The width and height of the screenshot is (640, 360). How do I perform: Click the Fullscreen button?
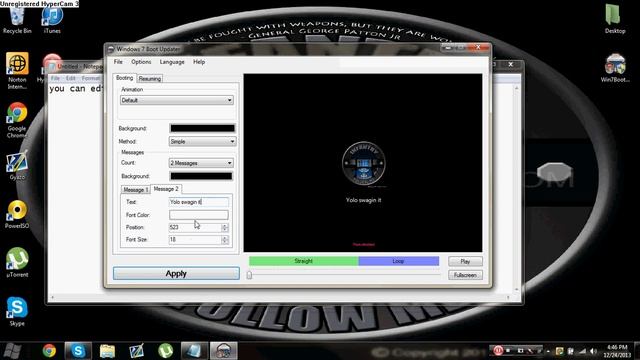pos(465,275)
